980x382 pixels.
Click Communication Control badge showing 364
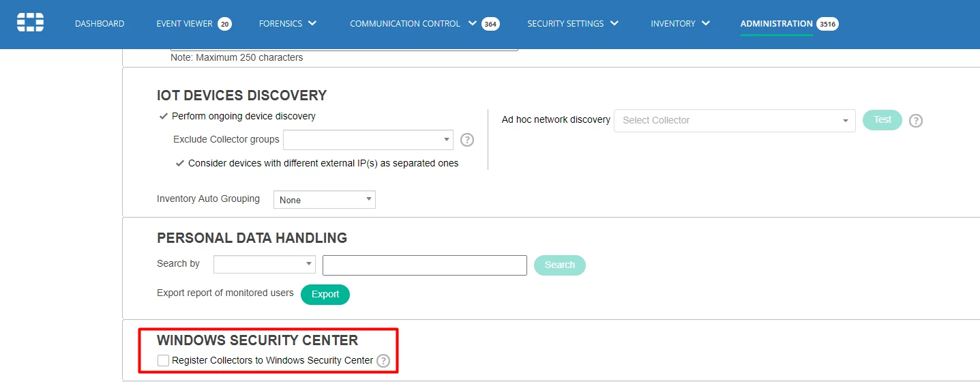490,24
